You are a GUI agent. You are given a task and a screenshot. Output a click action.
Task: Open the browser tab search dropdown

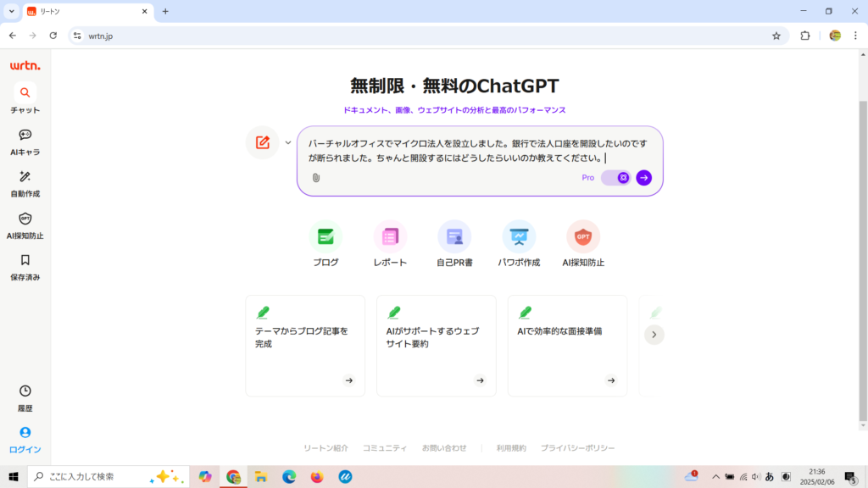[12, 11]
